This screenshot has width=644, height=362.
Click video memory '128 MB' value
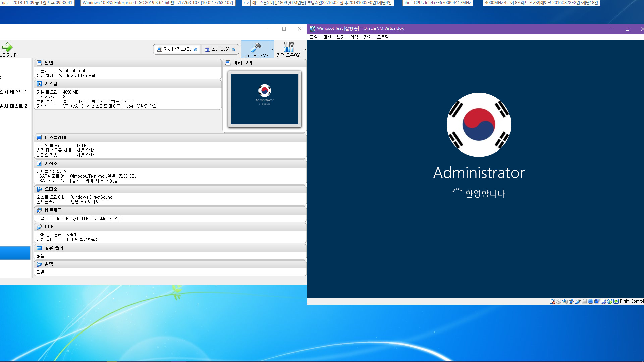point(83,145)
